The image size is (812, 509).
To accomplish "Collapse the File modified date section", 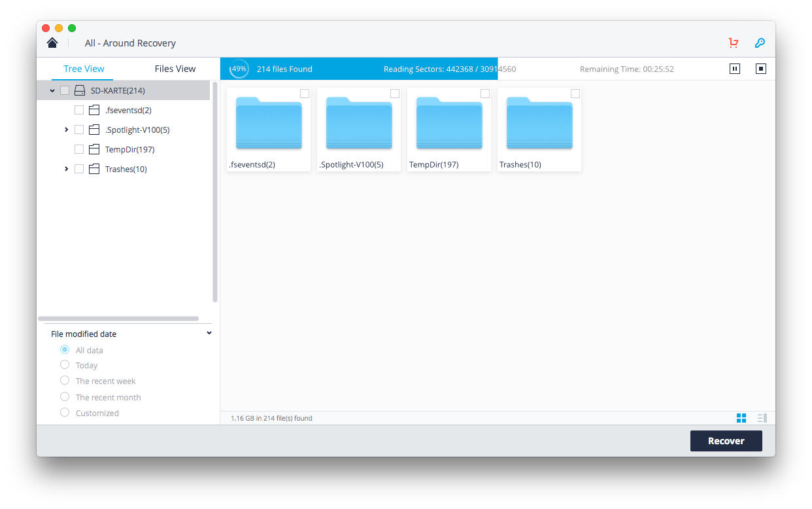I will [209, 333].
